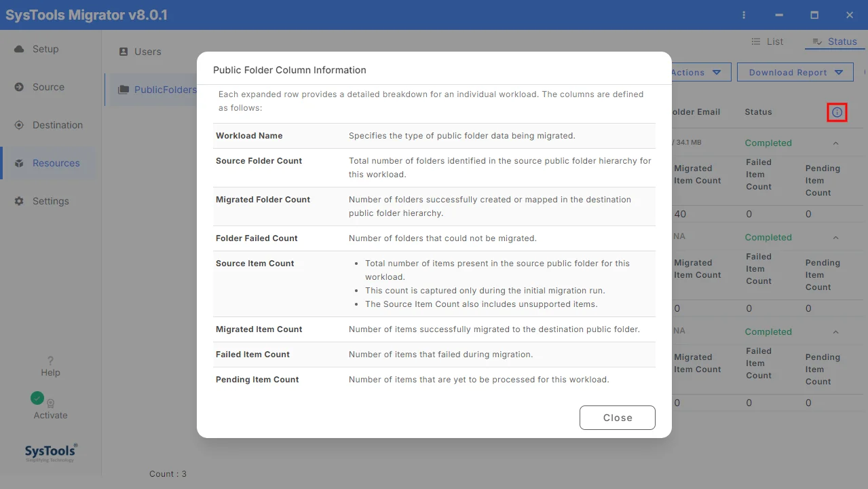Click the 'Pending Item Count' dialog row label

(x=257, y=380)
